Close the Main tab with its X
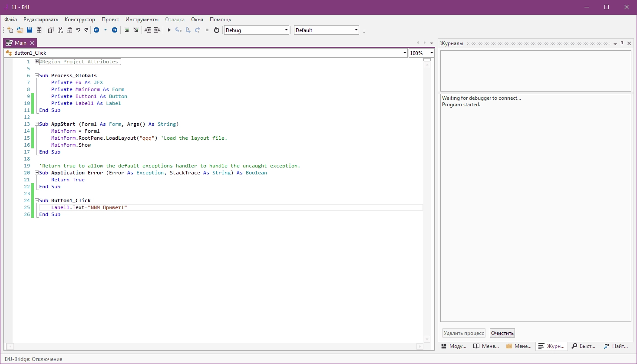Image resolution: width=637 pixels, height=364 pixels. [32, 43]
